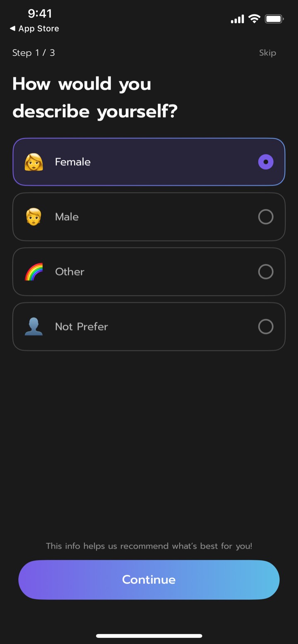This screenshot has width=298, height=644.
Task: Choose the Not Prefer label text
Action: (x=82, y=327)
